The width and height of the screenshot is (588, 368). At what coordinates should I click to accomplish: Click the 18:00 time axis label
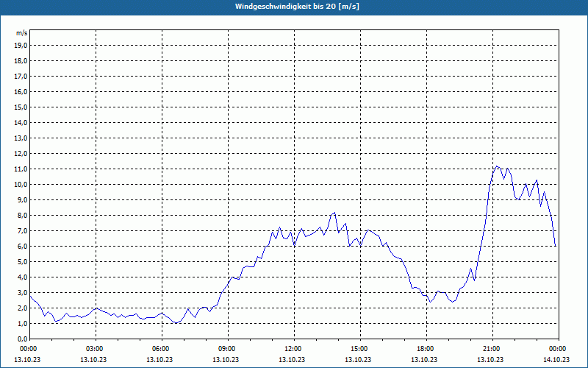click(426, 349)
